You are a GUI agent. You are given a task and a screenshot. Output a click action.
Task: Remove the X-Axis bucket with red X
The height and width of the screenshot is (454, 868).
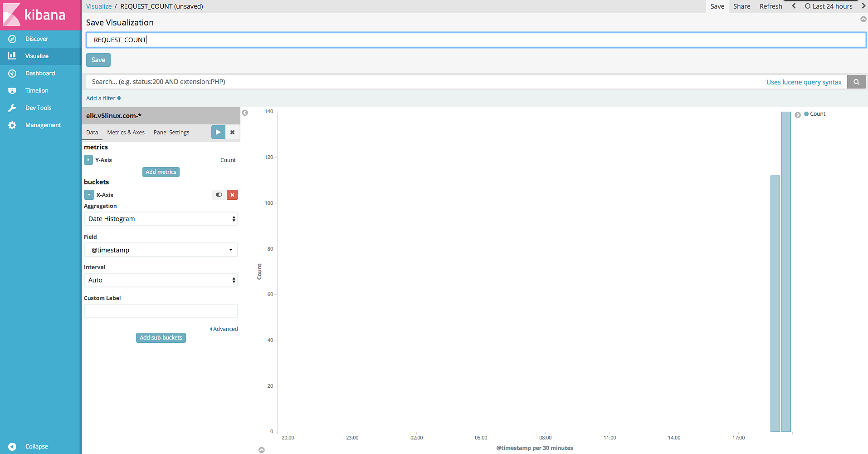click(x=232, y=195)
